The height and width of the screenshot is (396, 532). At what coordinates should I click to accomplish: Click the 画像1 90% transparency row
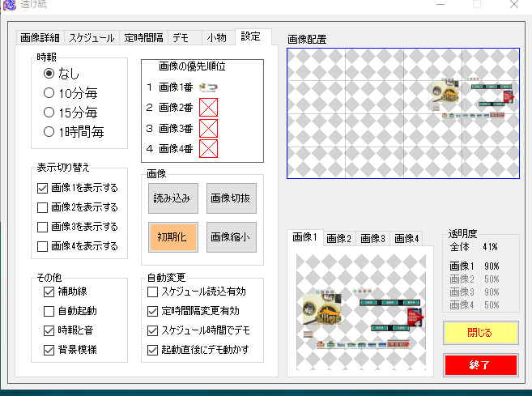coord(474,266)
